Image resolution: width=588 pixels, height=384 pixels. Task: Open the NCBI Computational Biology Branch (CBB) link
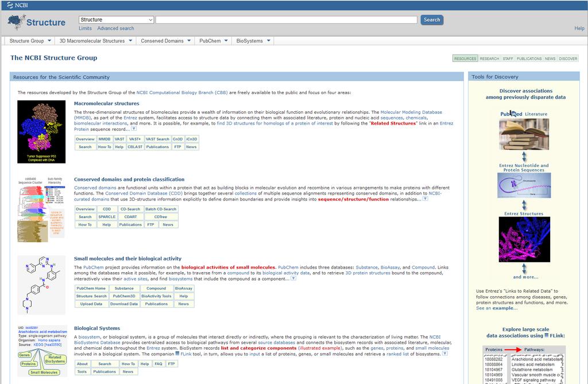(182, 92)
